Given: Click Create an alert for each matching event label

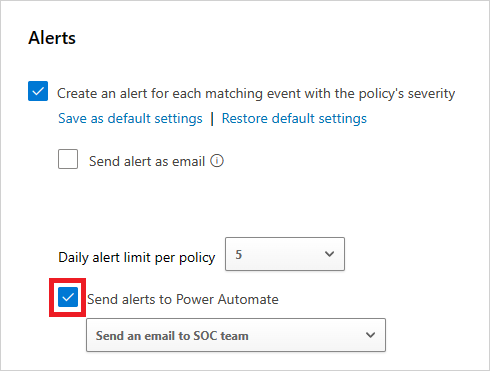Looking at the screenshot, I should [x=256, y=93].
